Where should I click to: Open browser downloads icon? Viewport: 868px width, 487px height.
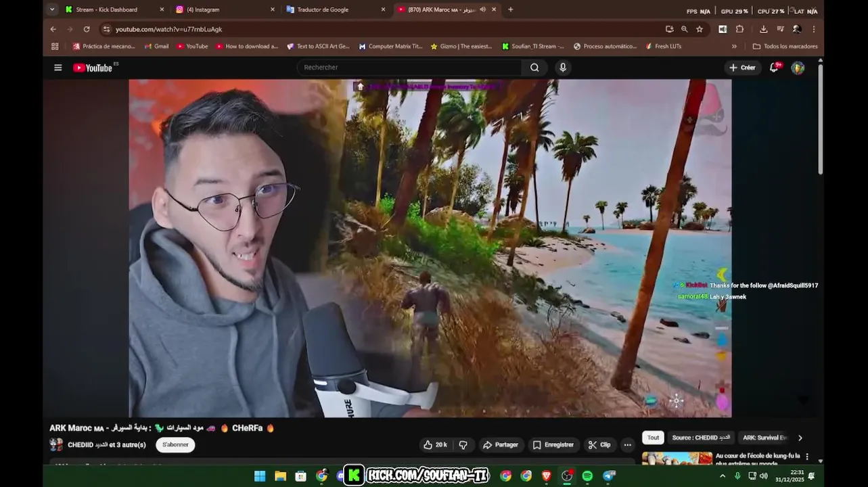click(x=764, y=29)
